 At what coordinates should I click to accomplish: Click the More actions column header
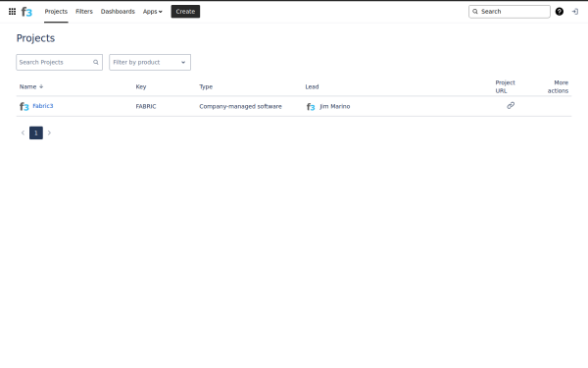coord(558,86)
